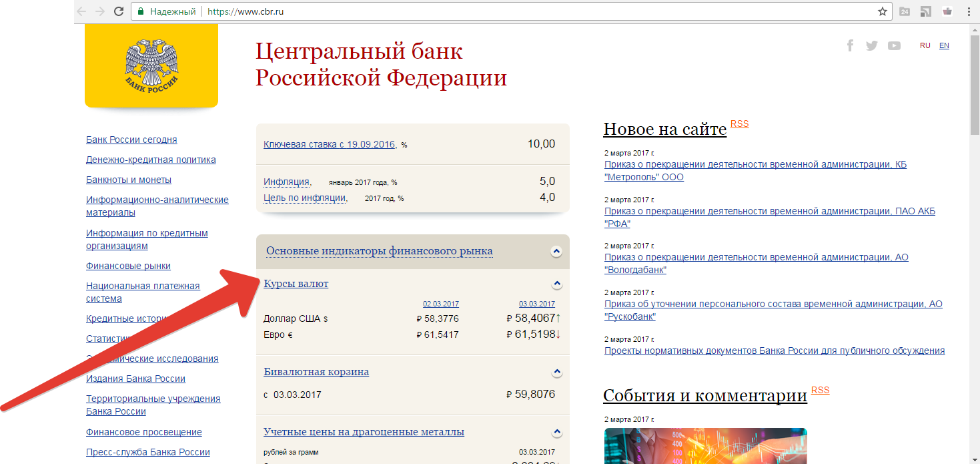Click 'Основные индикаторы финансового рынка' heading link
This screenshot has width=980, height=464.
380,251
